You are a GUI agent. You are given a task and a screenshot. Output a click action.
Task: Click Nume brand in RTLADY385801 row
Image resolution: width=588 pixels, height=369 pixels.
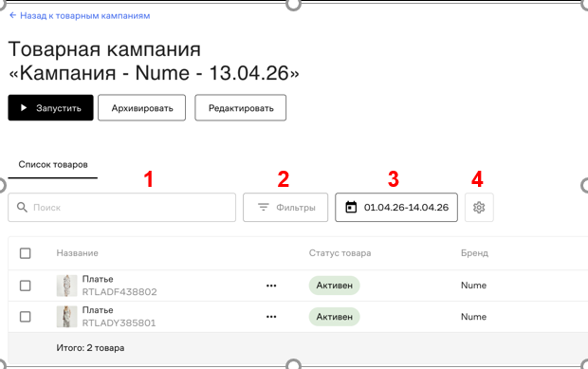click(x=473, y=317)
